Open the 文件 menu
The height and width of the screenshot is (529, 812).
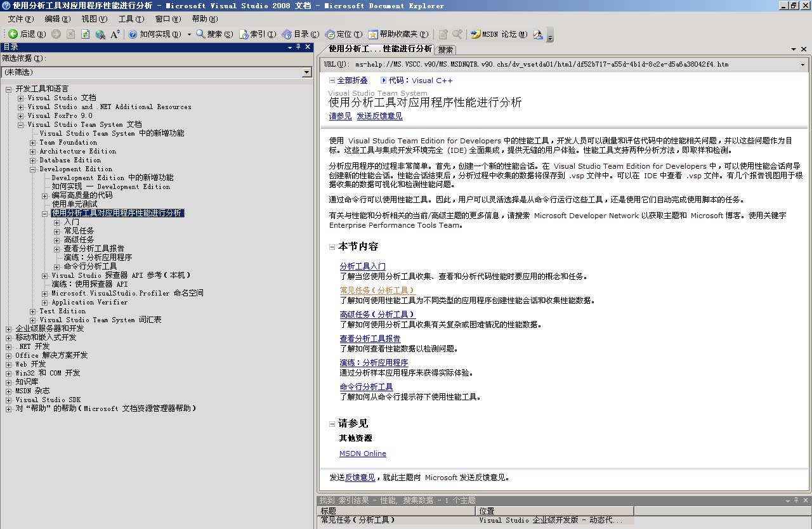(20, 19)
